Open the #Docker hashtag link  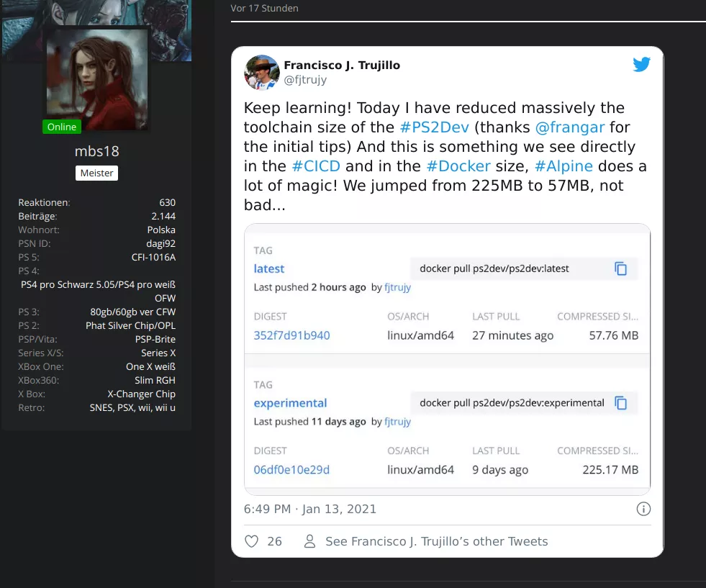pos(458,166)
